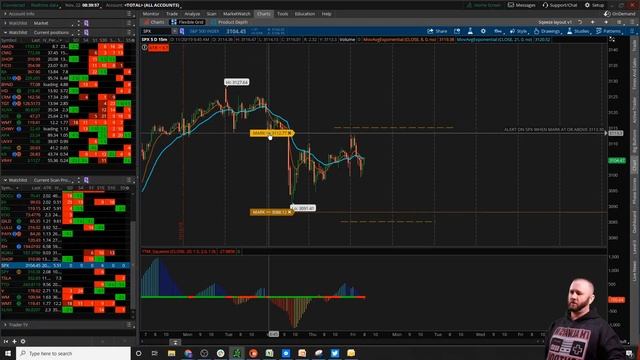Click the purple link icon beside SPX symbol
Screen dimensions: 640x360
pyautogui.click(x=182, y=31)
